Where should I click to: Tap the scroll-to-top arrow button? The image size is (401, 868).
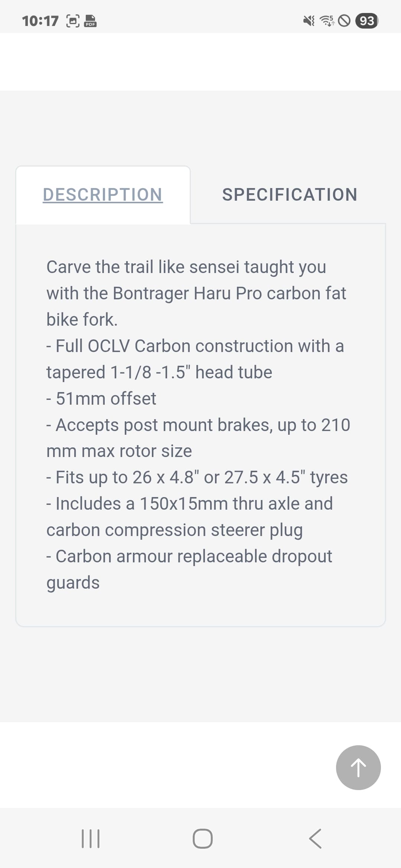pyautogui.click(x=358, y=768)
